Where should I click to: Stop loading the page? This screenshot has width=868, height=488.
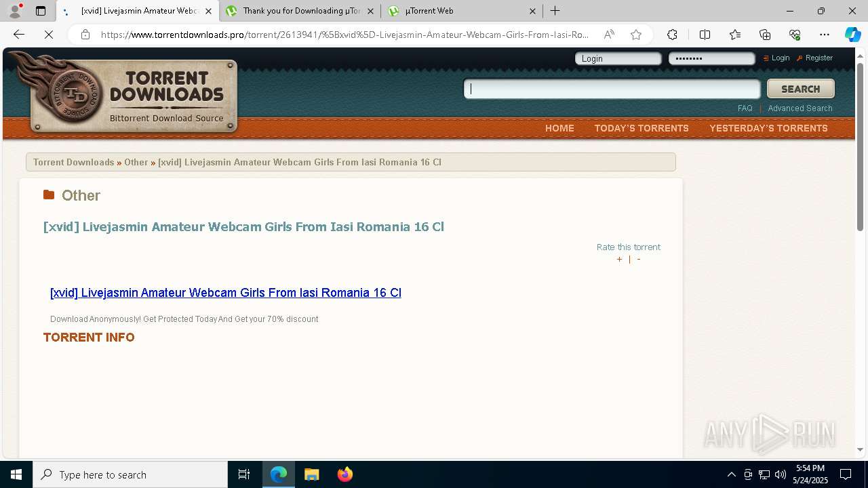tap(49, 35)
